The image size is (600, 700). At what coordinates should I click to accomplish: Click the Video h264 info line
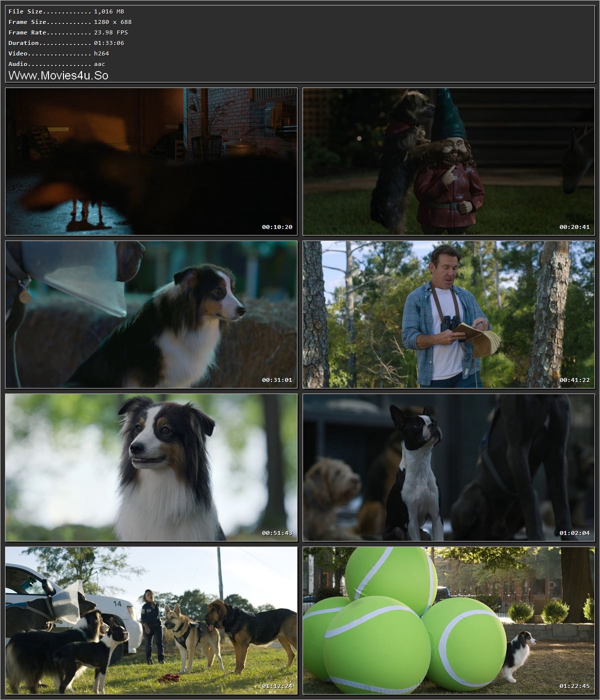coord(57,53)
